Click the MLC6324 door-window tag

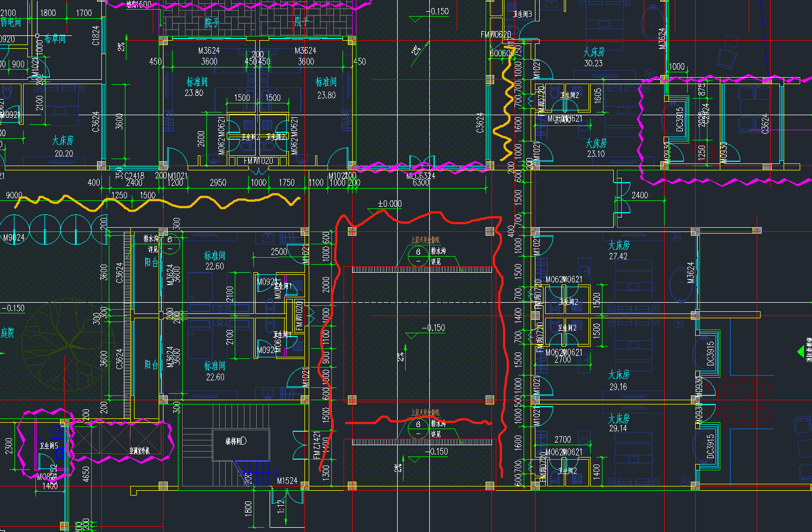(421, 175)
